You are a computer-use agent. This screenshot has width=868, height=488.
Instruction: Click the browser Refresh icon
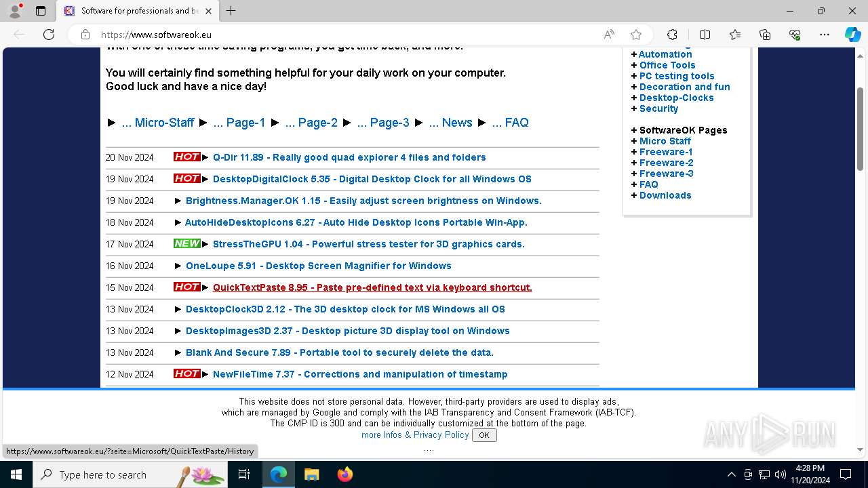49,35
